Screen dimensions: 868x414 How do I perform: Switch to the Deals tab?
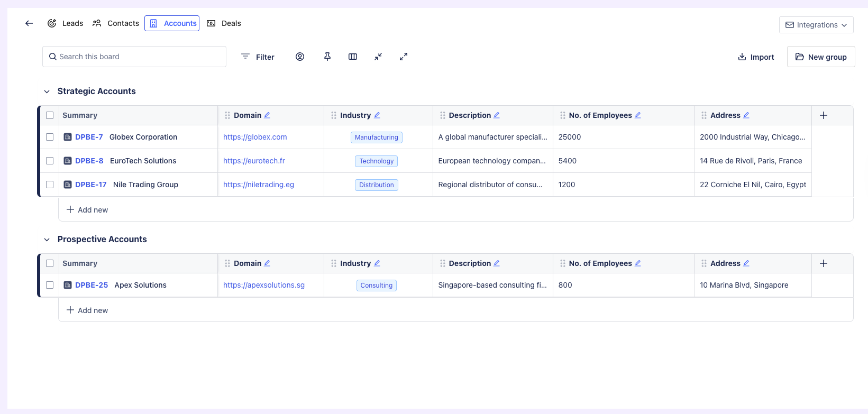pos(224,23)
